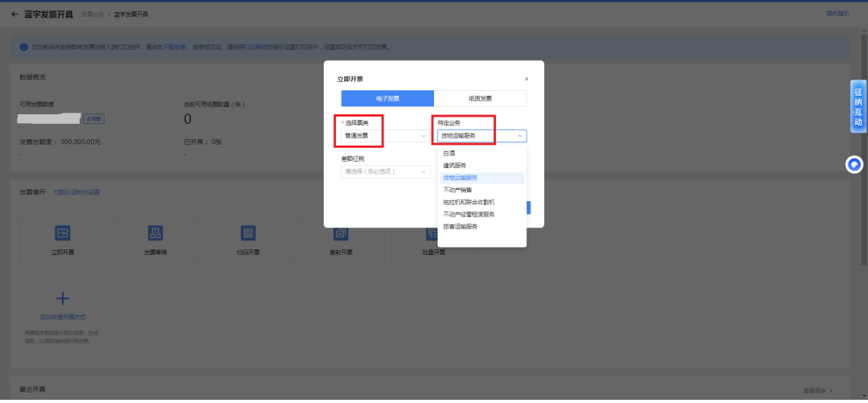Screen dimensions: 868x403
Task: Open the 选择票类 dropdown showing 普通发票
Action: click(x=385, y=136)
